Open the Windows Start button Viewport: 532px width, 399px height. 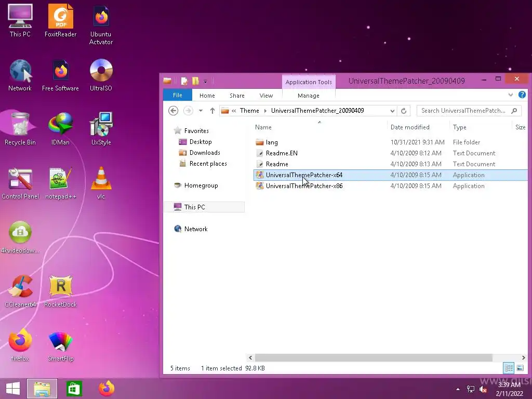[x=13, y=389]
